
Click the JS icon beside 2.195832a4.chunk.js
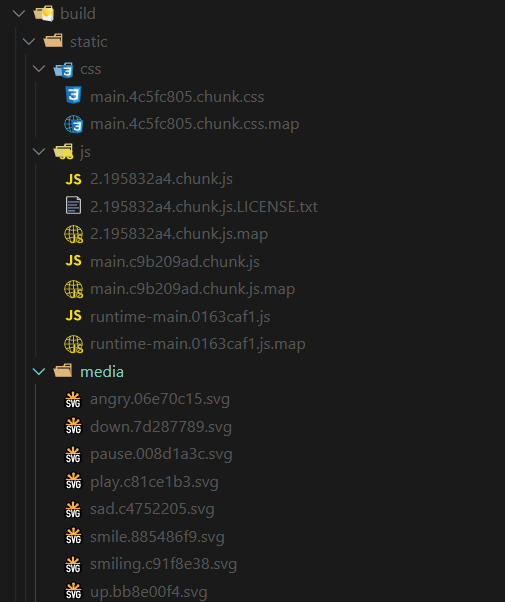click(73, 179)
